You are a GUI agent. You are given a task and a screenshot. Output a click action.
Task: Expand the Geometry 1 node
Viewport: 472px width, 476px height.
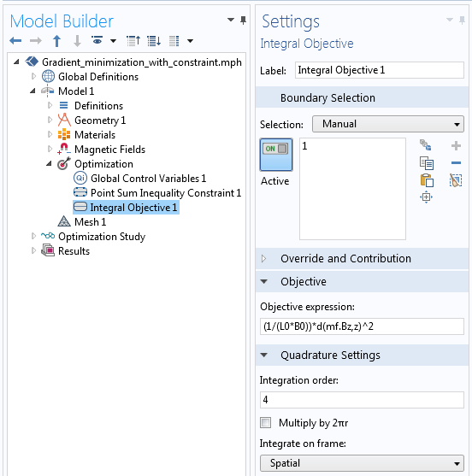tap(50, 120)
